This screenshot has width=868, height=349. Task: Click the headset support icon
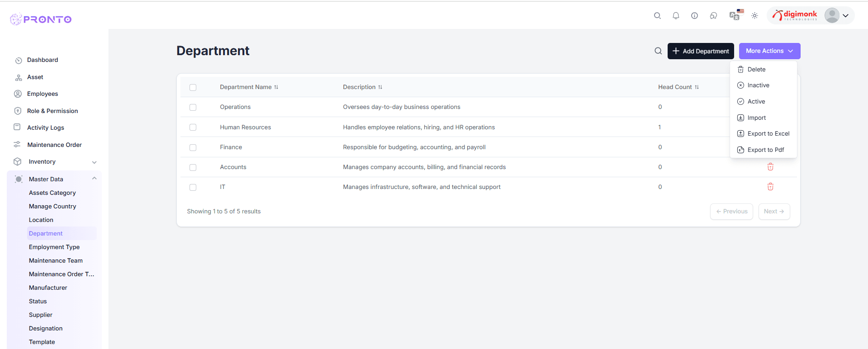(x=713, y=16)
